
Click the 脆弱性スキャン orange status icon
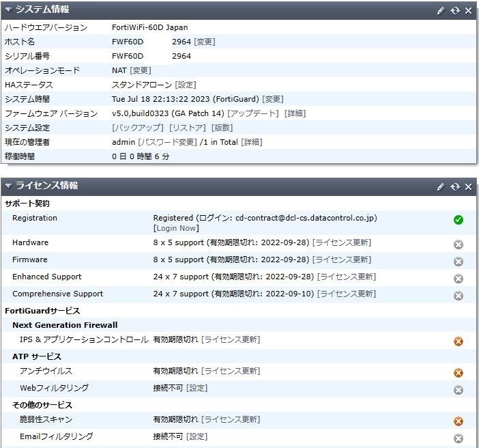(x=459, y=421)
